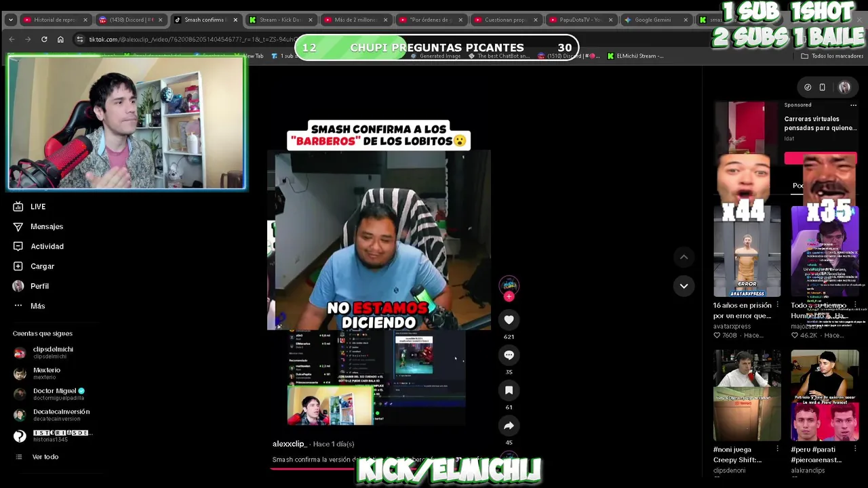
Task: Go to browser home page icon
Action: pos(60,39)
